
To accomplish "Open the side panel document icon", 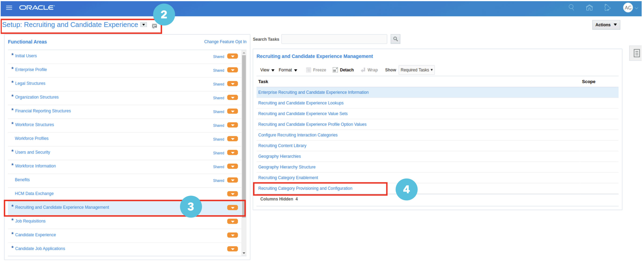I will tap(637, 53).
